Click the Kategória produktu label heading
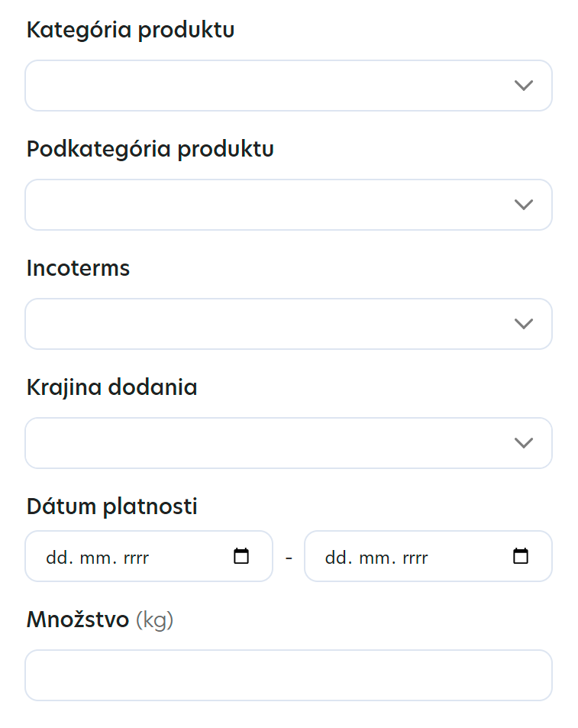Image resolution: width=578 pixels, height=728 pixels. click(x=130, y=31)
